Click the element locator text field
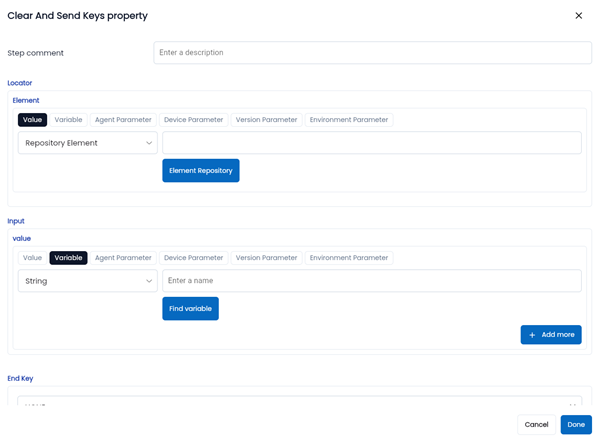The height and width of the screenshot is (441, 601). 371,143
